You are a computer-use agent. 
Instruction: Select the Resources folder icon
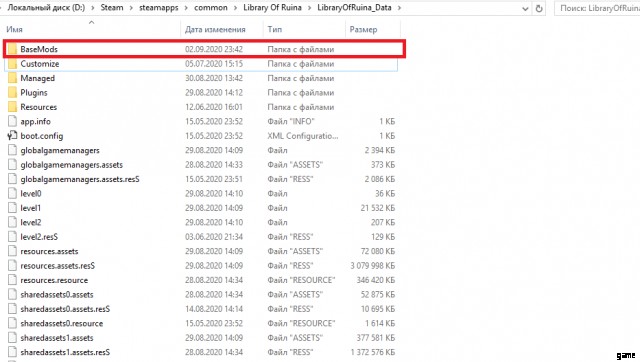click(12, 107)
